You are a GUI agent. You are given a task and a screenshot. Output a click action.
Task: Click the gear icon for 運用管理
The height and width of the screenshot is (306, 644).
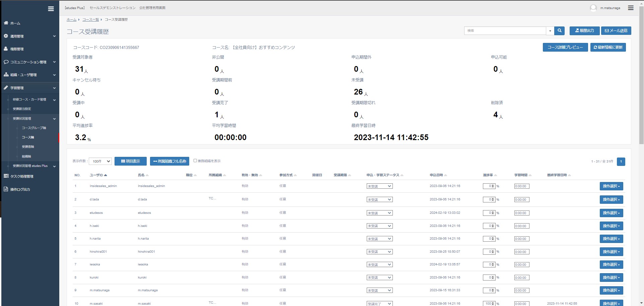pos(6,36)
